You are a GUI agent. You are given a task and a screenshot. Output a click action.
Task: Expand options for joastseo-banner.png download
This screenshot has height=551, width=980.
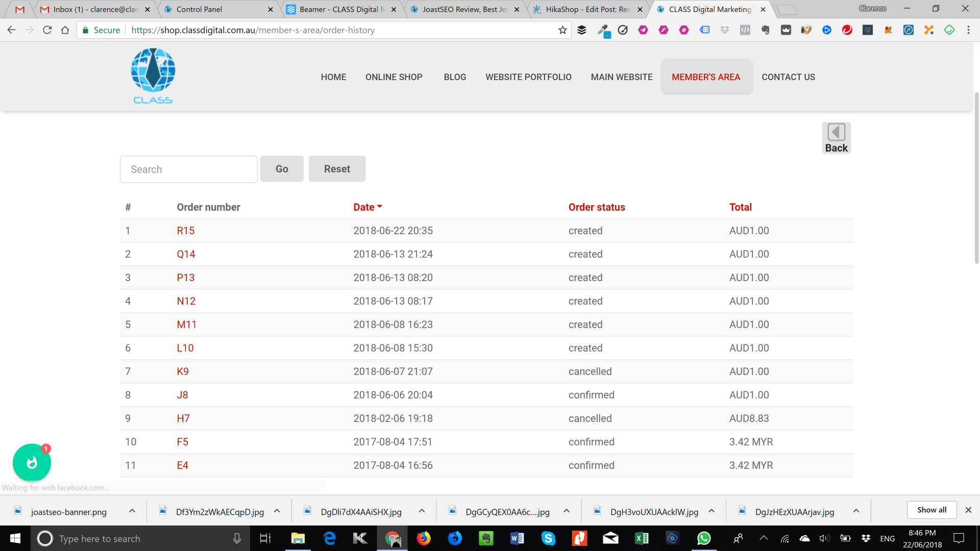coord(132,511)
